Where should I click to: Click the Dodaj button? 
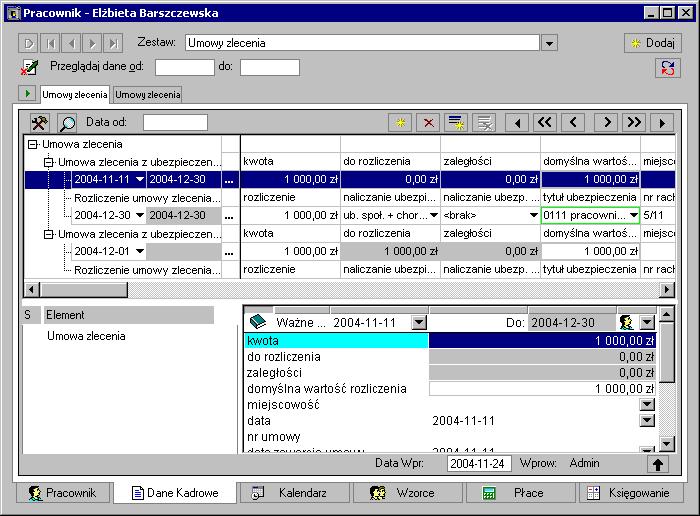[x=653, y=43]
